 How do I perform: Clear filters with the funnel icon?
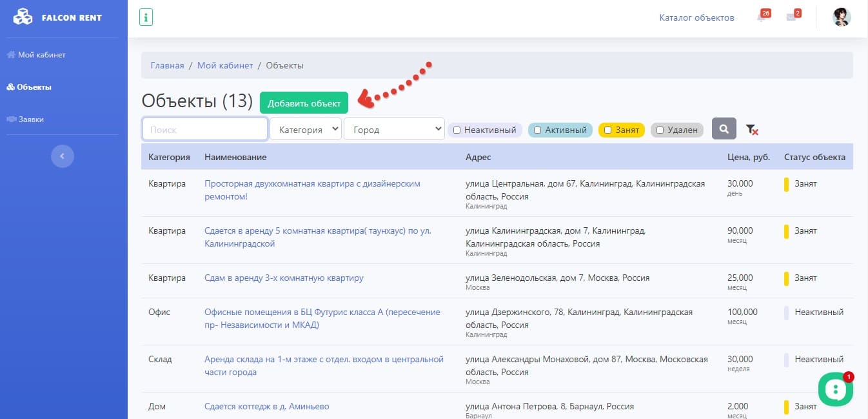[751, 130]
